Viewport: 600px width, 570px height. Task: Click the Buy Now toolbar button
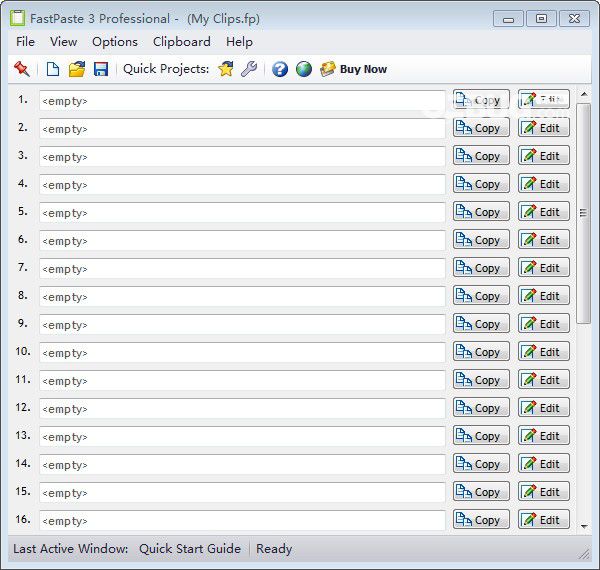(x=354, y=69)
